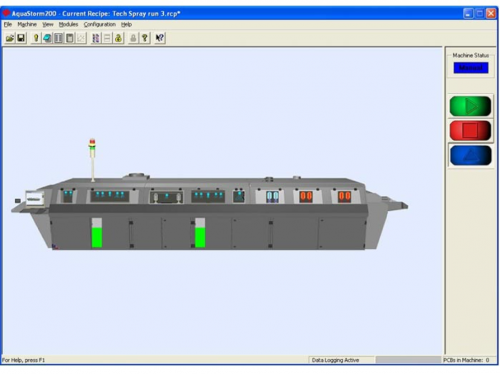Save recipe using the floppy disk icon
Screen dimensions: 500x374
click(x=21, y=38)
